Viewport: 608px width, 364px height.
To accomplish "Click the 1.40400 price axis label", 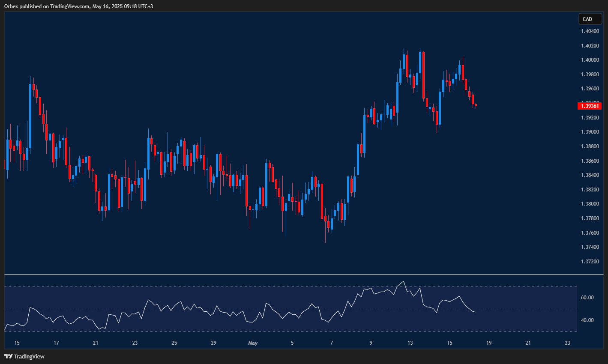I will click(590, 31).
